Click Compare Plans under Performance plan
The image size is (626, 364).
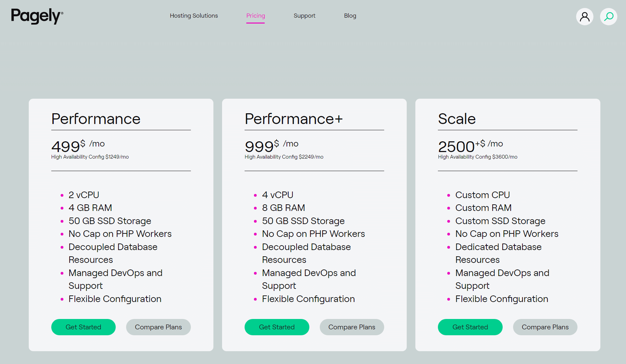coord(158,327)
